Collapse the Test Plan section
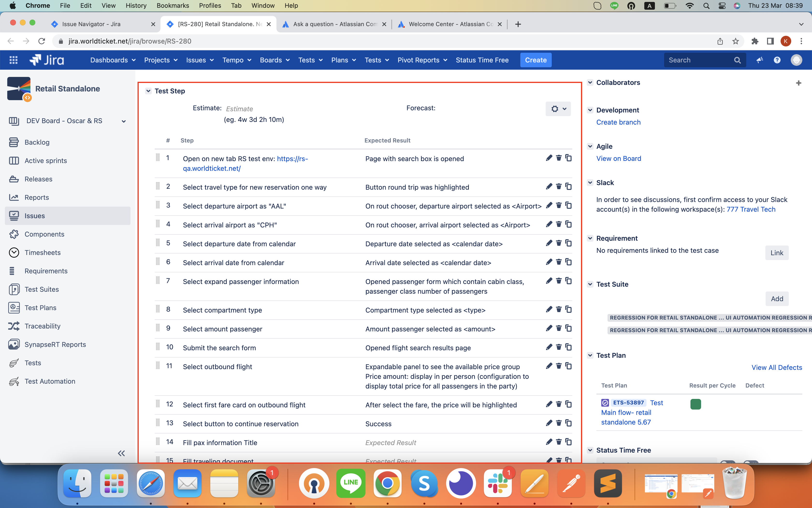 tap(590, 355)
